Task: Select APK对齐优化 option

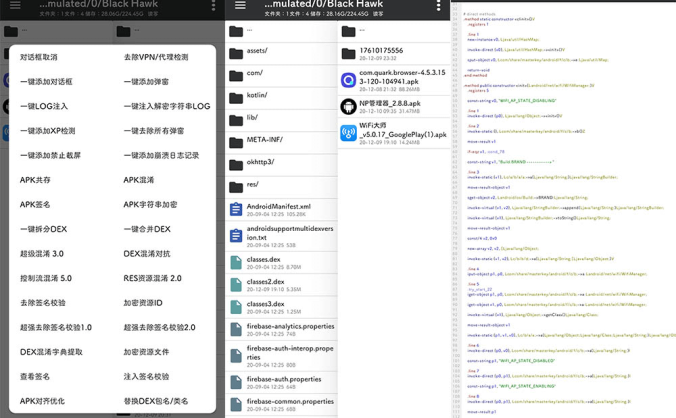Action: tap(42, 401)
